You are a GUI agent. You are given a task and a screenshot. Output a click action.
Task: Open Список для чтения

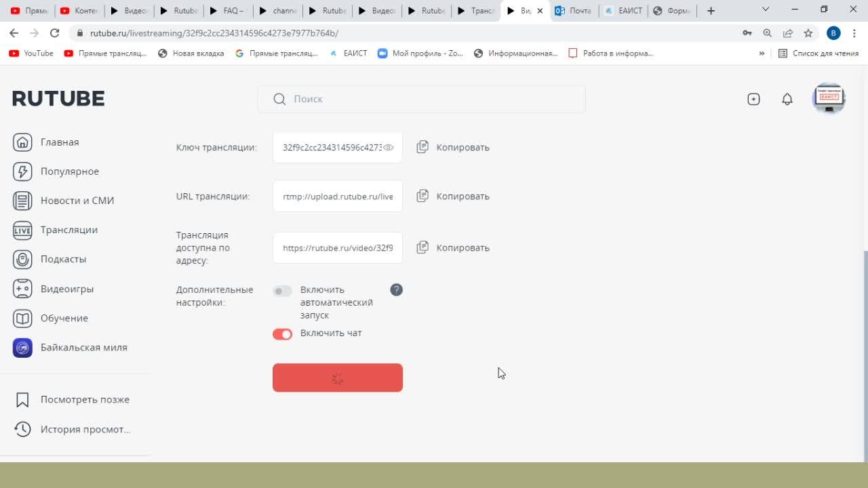818,54
